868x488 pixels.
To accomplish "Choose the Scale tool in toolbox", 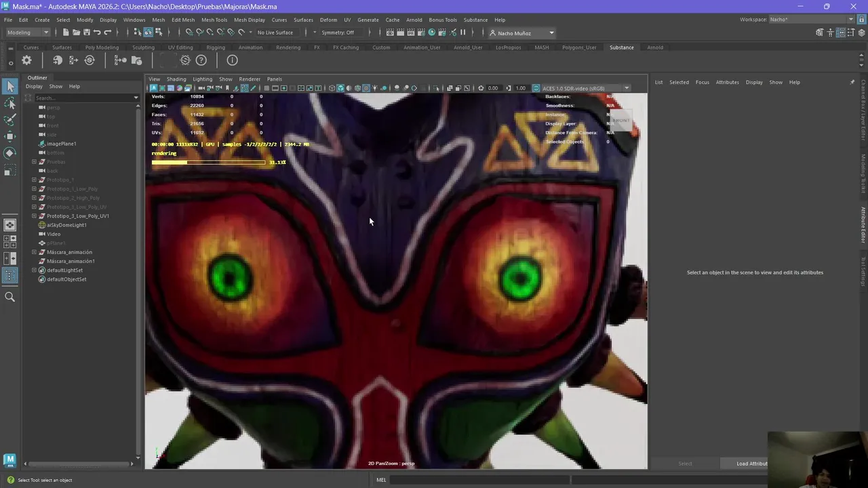I will (x=9, y=170).
